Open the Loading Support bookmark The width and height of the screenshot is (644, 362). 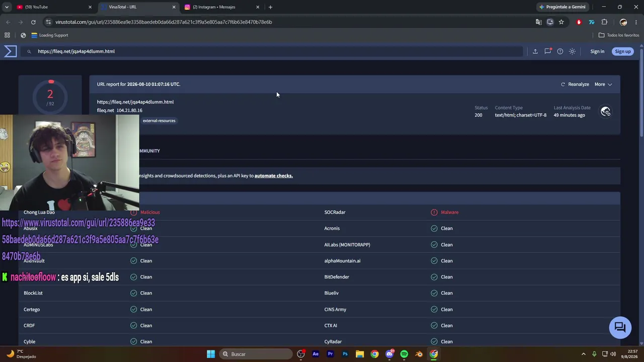(50, 35)
